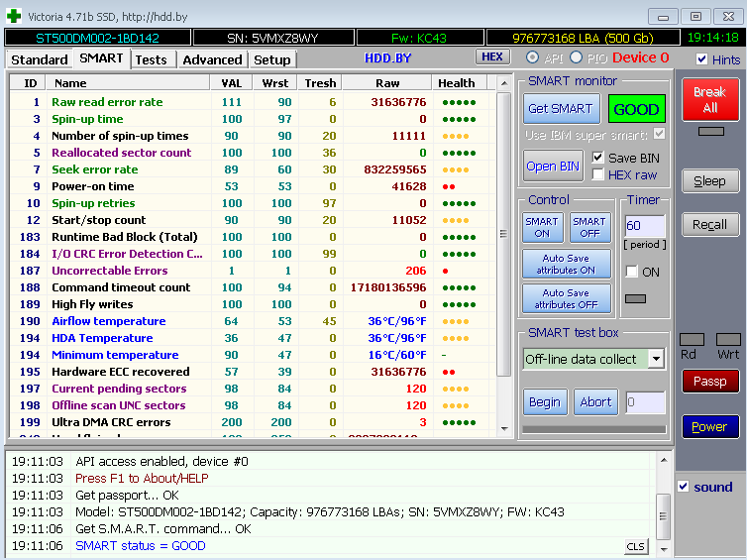This screenshot has width=747, height=560.
Task: Open the Tests tab
Action: (151, 60)
